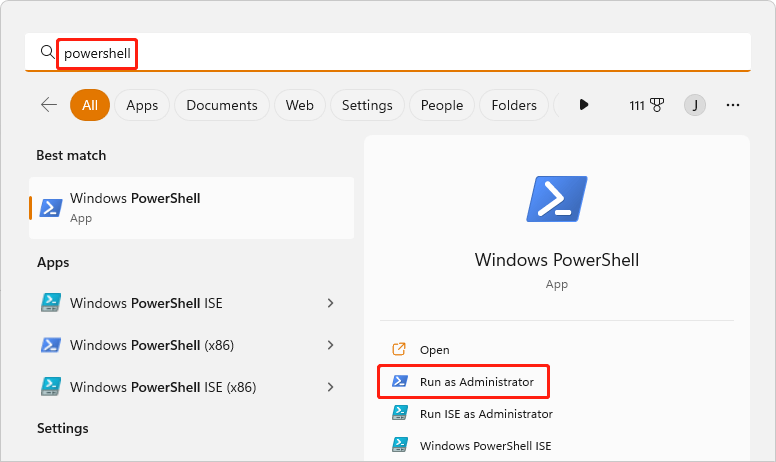776x462 pixels.
Task: Click the large Windows PowerShell logo
Action: pos(557,199)
